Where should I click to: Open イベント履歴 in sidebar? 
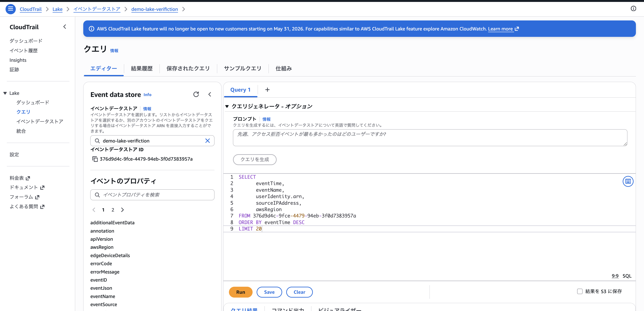(23, 50)
